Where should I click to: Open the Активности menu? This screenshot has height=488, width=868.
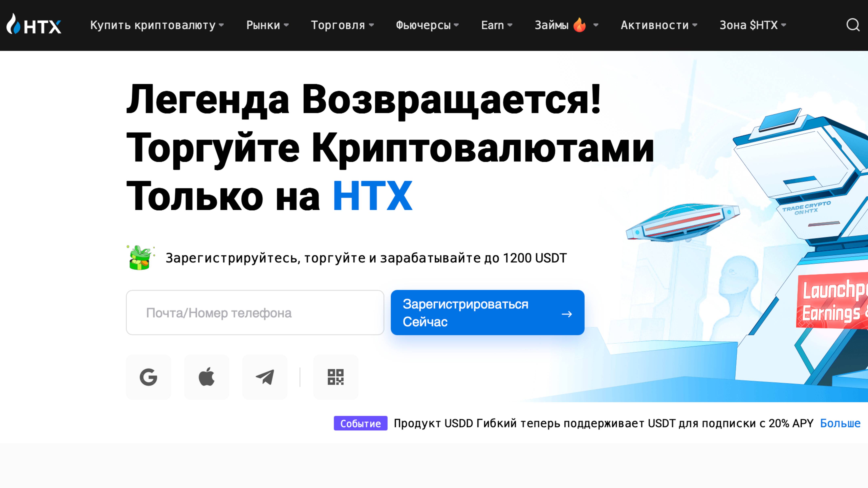(x=659, y=25)
